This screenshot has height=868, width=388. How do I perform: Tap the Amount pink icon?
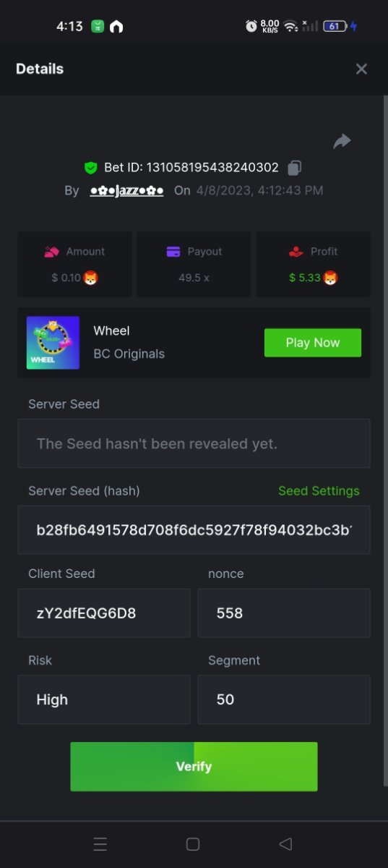(51, 252)
